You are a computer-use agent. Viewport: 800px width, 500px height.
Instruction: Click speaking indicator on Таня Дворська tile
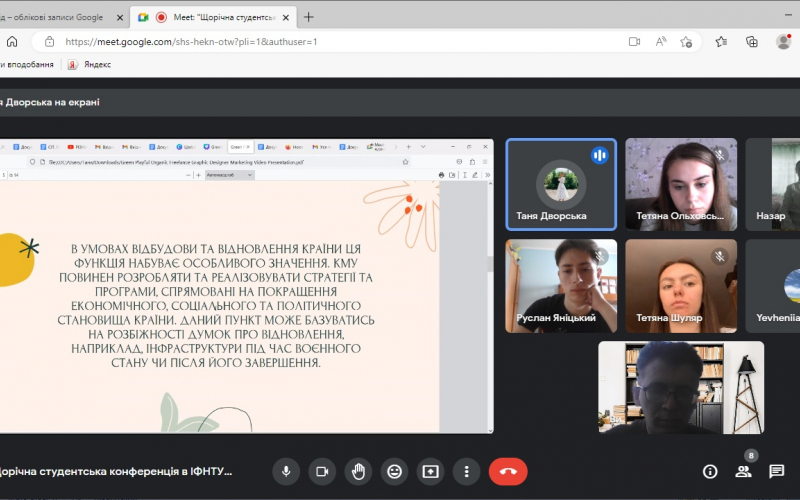(x=599, y=155)
